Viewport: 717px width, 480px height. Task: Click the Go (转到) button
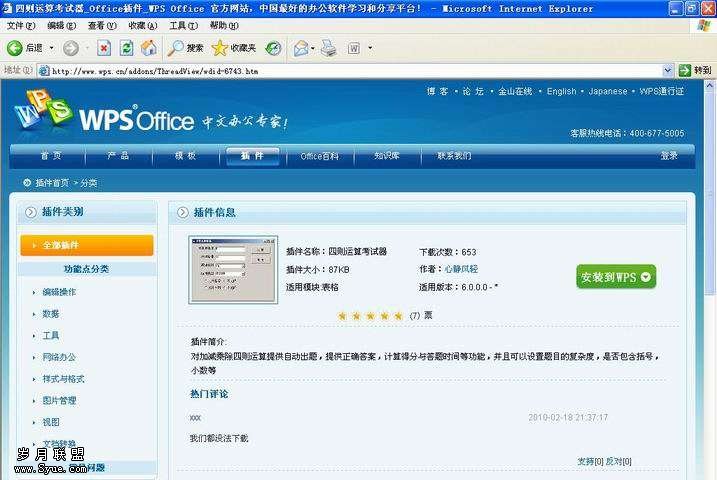click(x=695, y=70)
